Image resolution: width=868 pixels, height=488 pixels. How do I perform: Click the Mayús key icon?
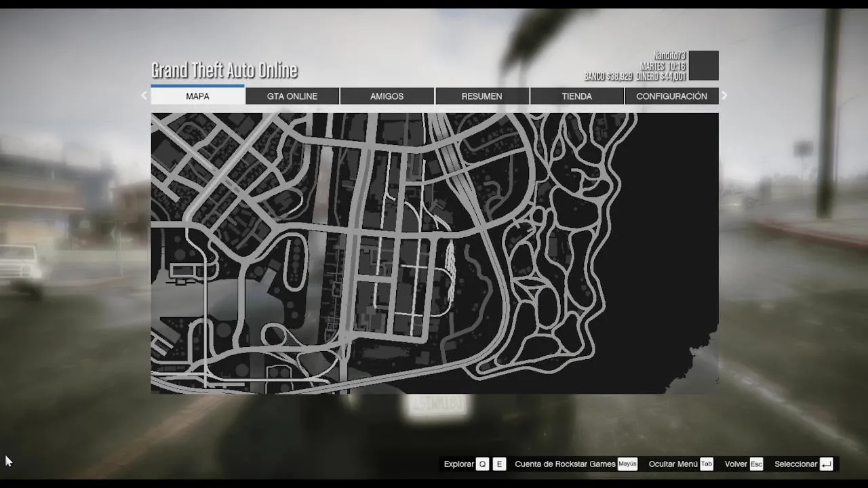628,464
